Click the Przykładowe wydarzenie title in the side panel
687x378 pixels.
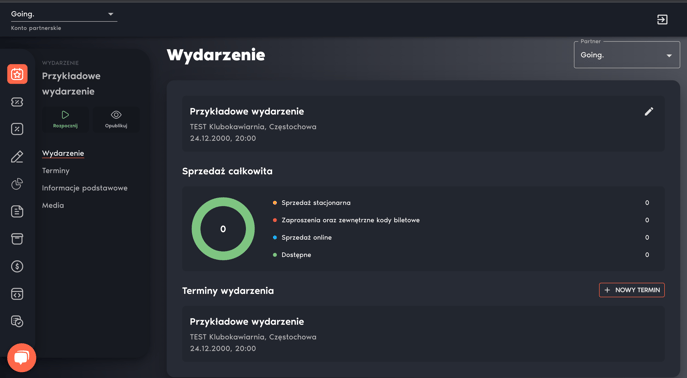click(x=71, y=84)
